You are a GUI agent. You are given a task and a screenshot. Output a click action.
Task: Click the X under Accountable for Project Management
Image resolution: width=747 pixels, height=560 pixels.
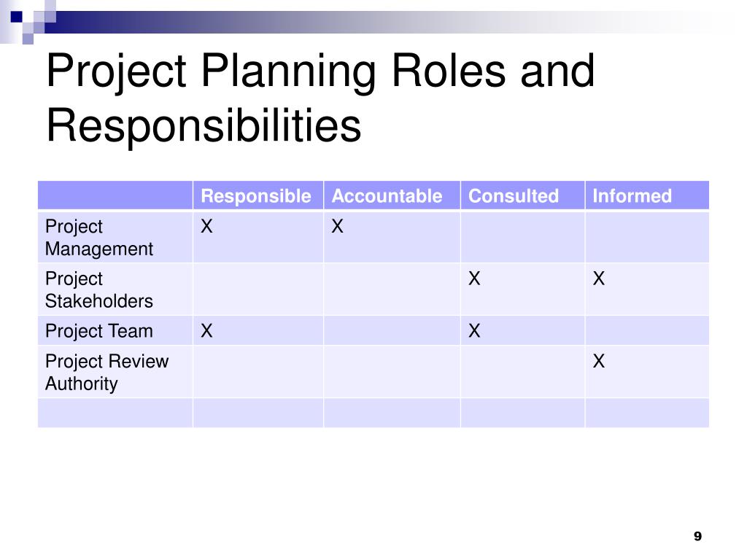337,226
